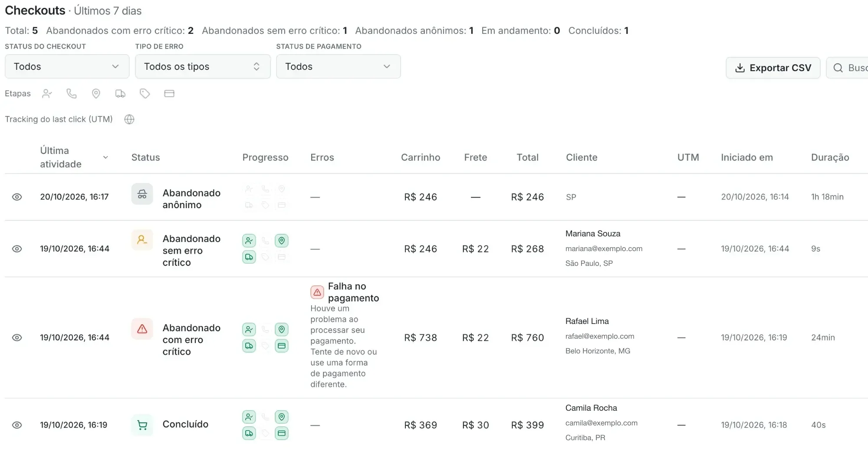Click the payment card stage icon in Etapas
868x451 pixels.
click(x=169, y=94)
